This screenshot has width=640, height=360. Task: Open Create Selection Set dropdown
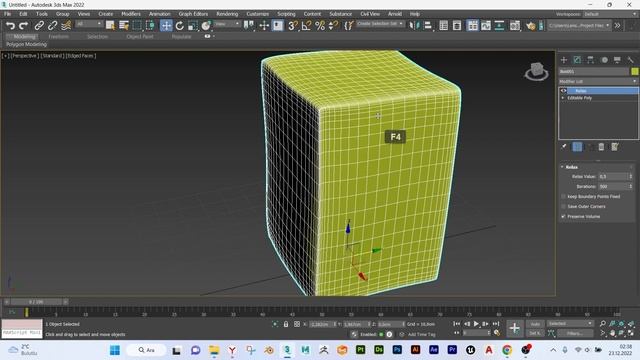pos(380,24)
